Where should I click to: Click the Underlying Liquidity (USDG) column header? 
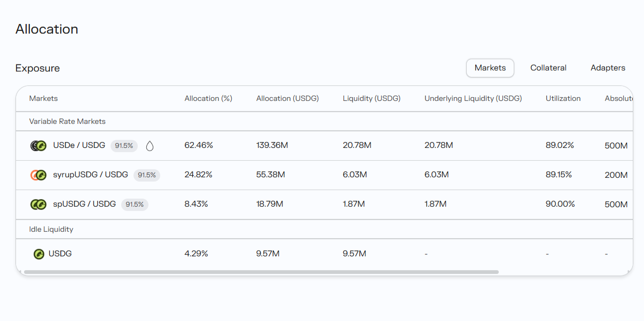click(473, 98)
